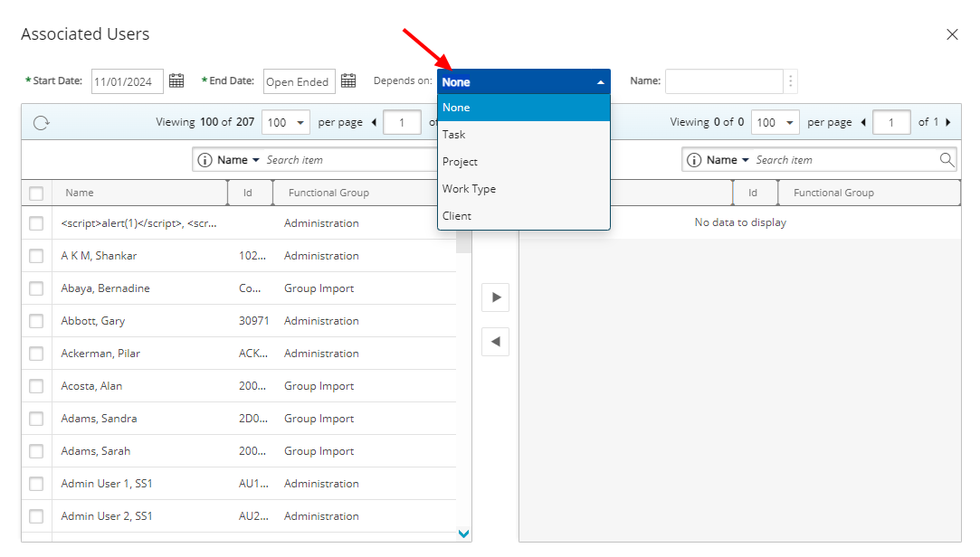Expand left per page 100 dropdown
Image resolution: width=980 pixels, height=557 pixels.
coord(286,122)
